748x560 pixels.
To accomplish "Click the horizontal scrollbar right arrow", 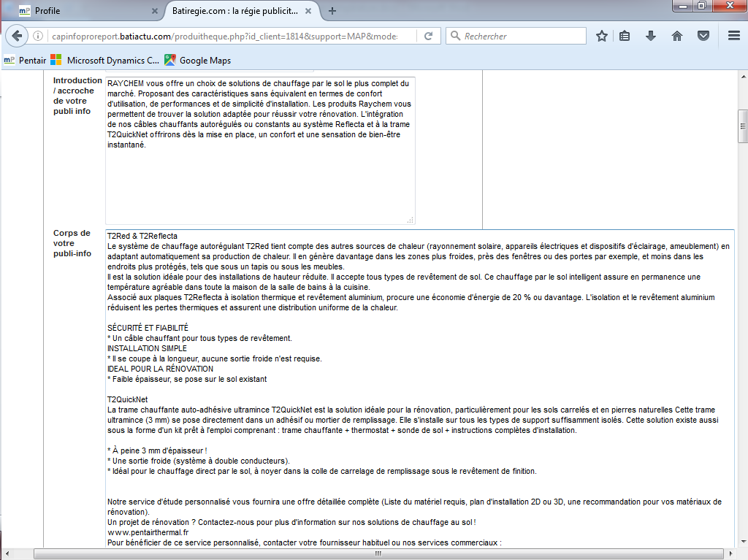I will coord(730,554).
